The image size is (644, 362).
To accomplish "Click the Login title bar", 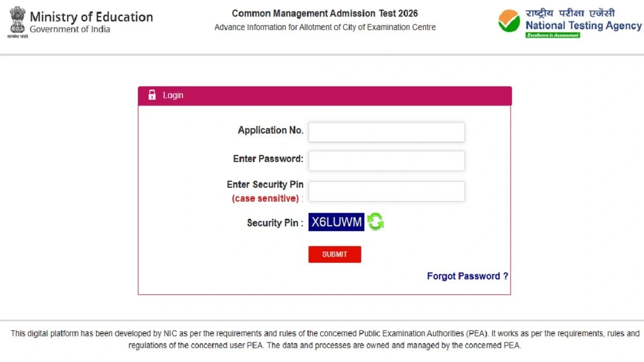I will 324,95.
